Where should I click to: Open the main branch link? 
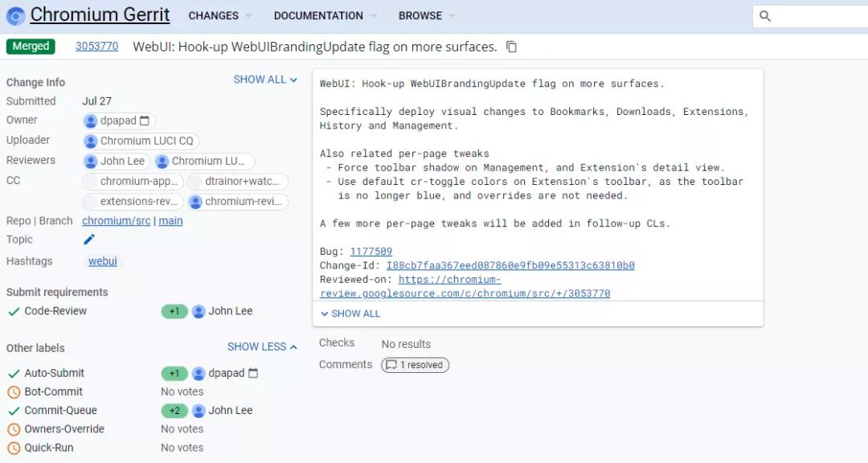pyautogui.click(x=170, y=220)
